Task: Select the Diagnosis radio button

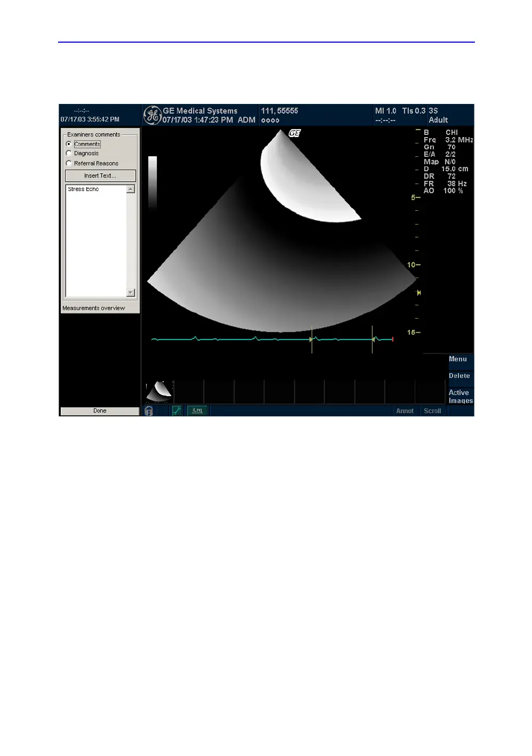Action: (69, 154)
